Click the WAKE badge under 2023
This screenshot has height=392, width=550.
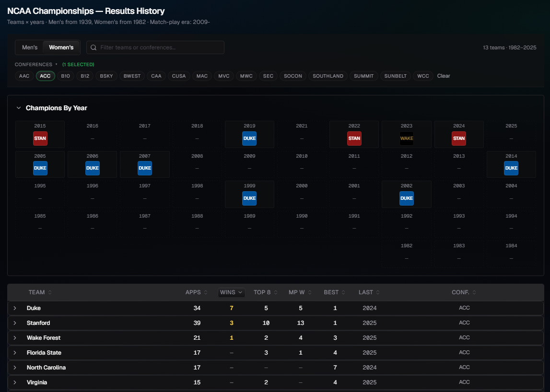[407, 138]
